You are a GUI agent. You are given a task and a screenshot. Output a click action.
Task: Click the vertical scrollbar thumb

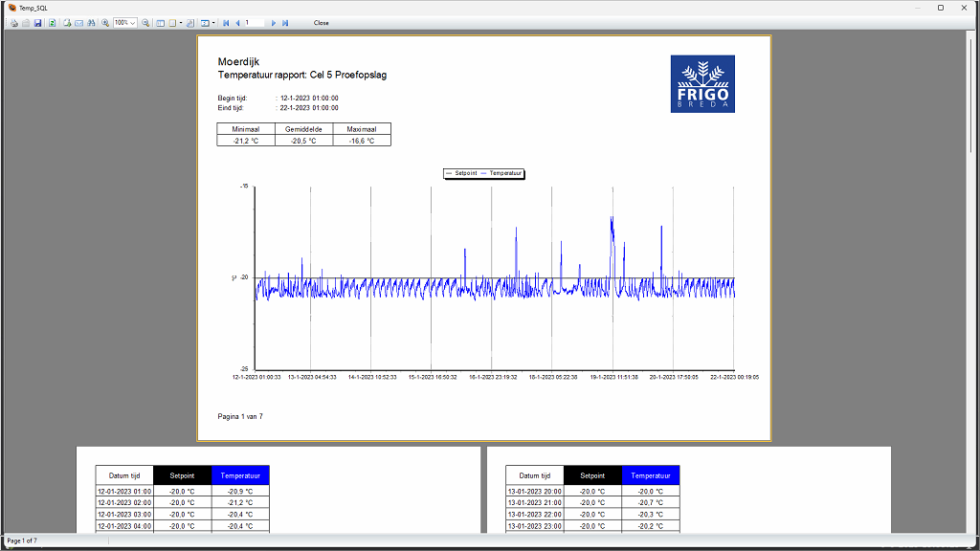(x=971, y=94)
